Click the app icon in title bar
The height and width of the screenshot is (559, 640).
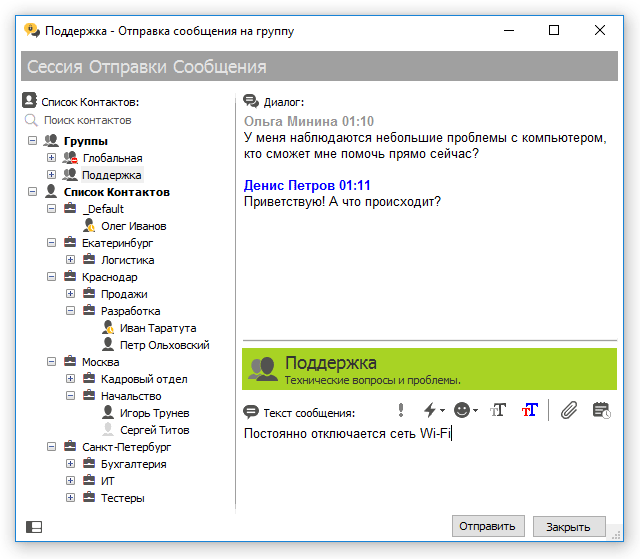pyautogui.click(x=32, y=30)
